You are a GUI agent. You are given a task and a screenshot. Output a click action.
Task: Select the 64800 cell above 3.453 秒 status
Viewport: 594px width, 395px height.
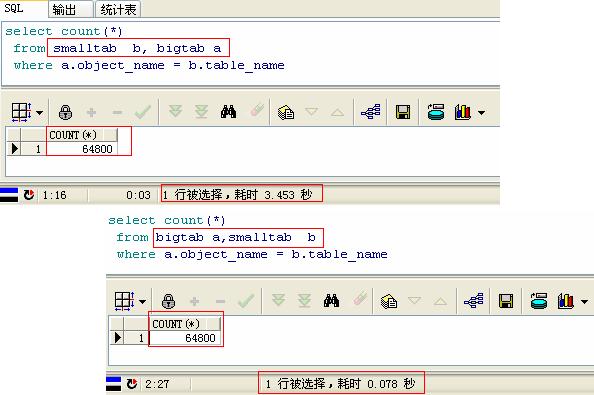click(81, 149)
